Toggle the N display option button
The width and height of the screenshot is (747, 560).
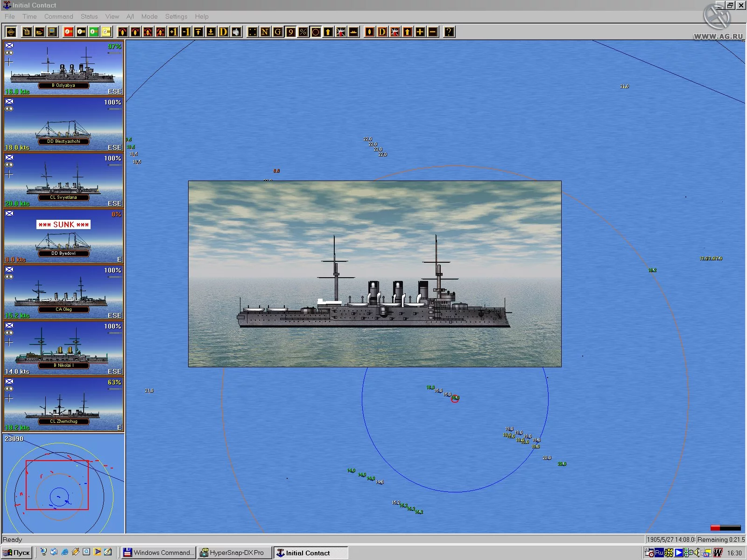[x=265, y=32]
